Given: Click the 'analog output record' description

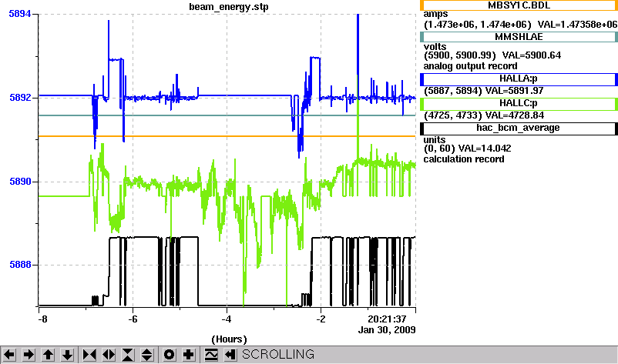Looking at the screenshot, I should coord(471,66).
